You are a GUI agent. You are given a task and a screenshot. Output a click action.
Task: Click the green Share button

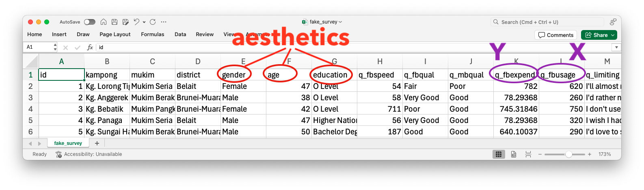pos(599,35)
